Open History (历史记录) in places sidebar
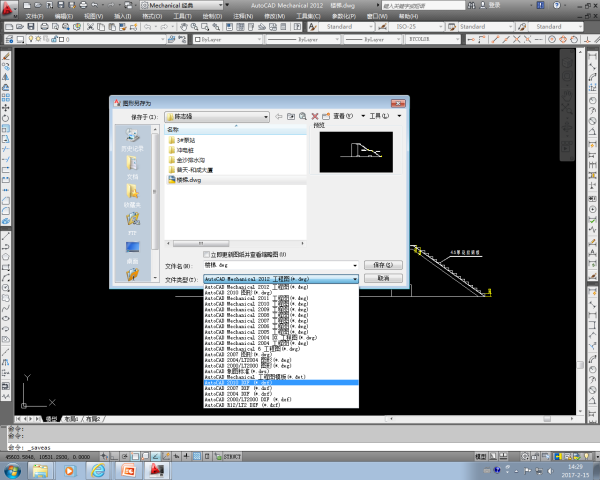The height and width of the screenshot is (480, 600). coord(132,140)
